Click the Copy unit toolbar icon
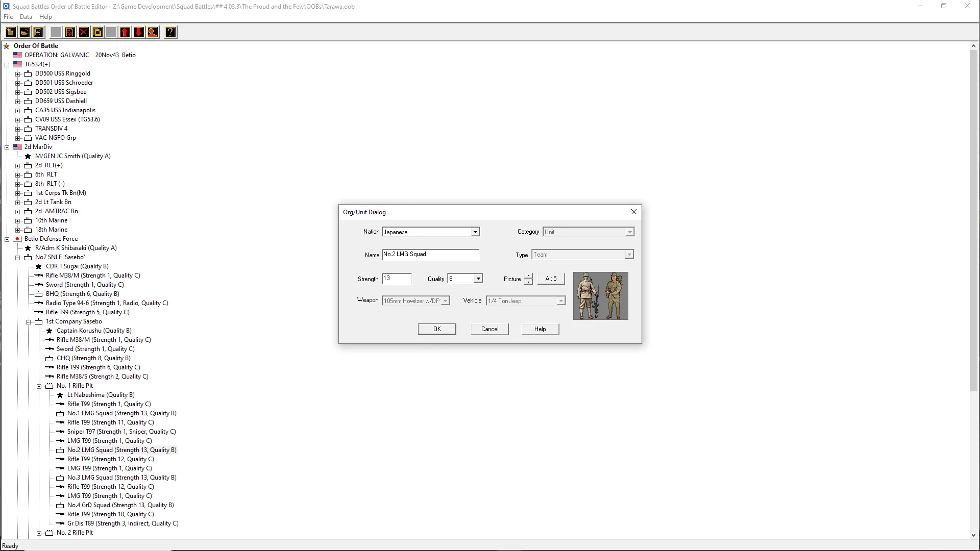 tap(97, 32)
